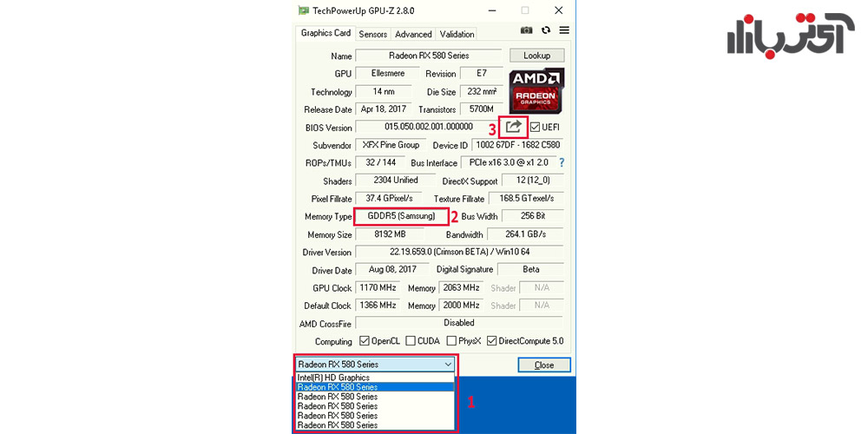Viewport: 868px width, 434px height.
Task: Toggle the DirectCompute 5.0 checkbox
Action: pyautogui.click(x=491, y=341)
